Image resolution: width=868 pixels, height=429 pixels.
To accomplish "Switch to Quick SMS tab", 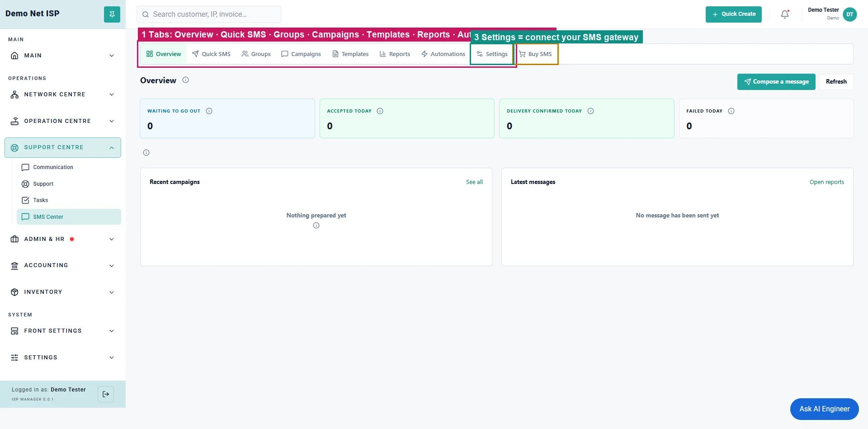I will pyautogui.click(x=211, y=54).
